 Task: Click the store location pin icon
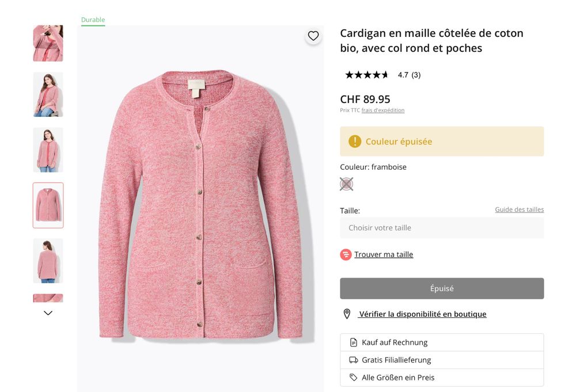click(347, 314)
